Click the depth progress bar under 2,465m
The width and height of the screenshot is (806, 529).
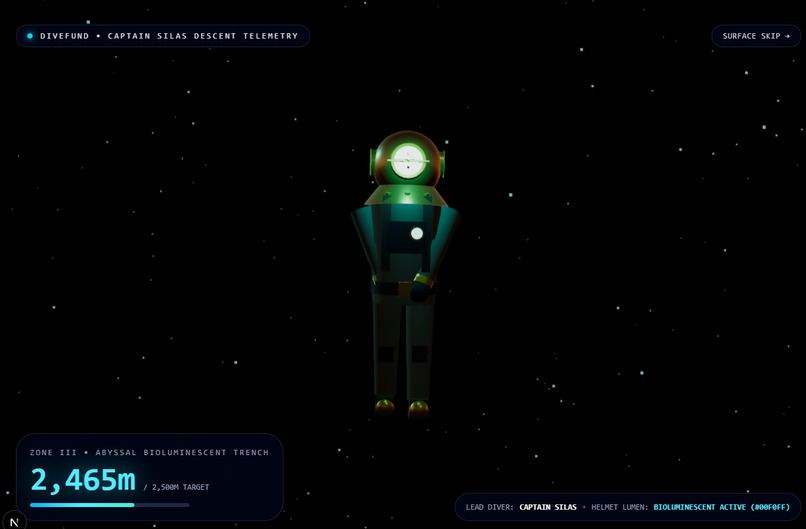click(x=109, y=505)
